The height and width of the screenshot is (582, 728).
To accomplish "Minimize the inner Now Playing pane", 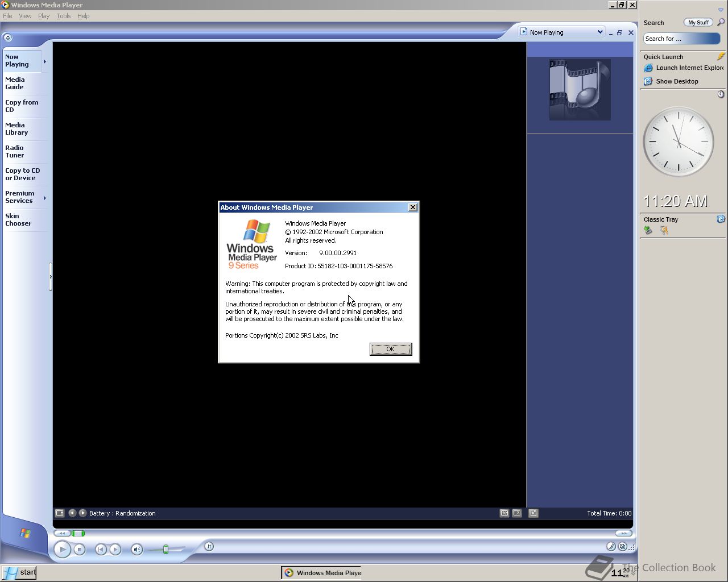I will point(610,33).
